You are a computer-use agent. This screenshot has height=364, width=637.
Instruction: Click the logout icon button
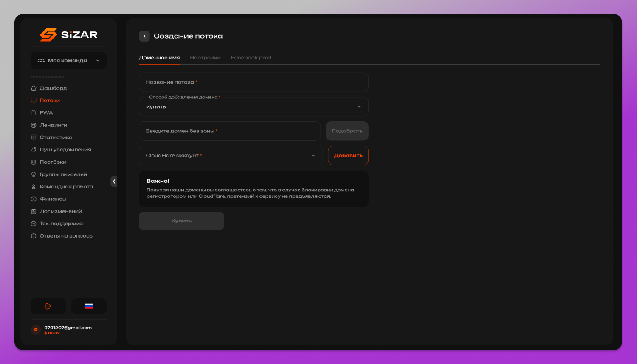[x=48, y=306]
